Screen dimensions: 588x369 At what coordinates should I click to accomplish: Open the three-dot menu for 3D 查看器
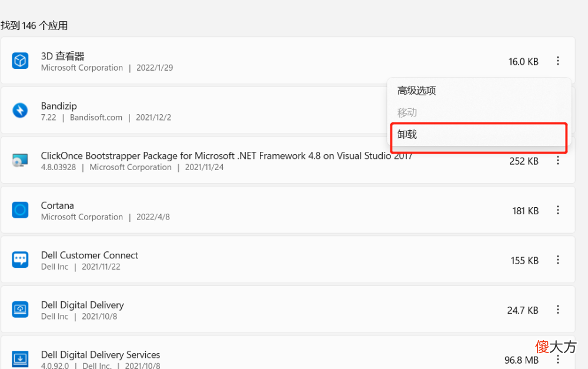pos(557,61)
